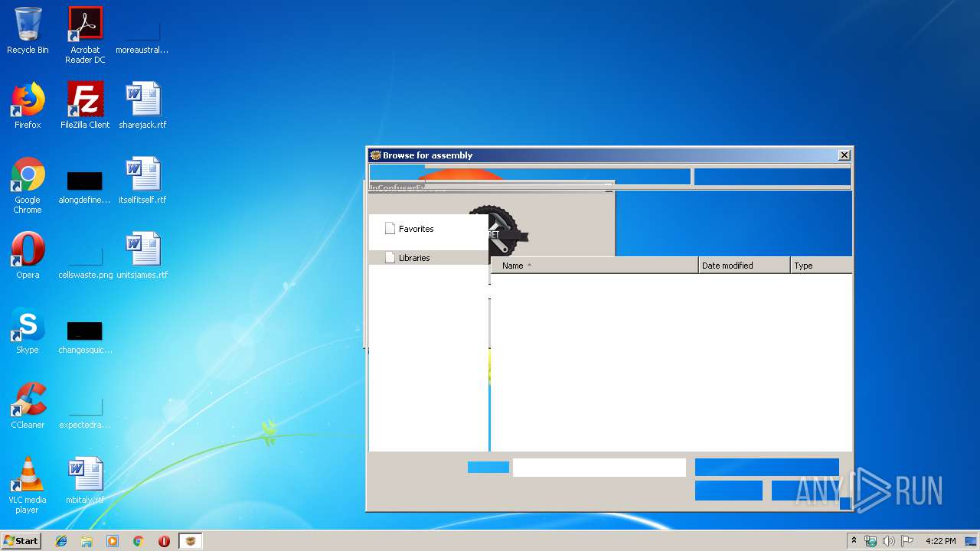Launch Skype desktop shortcut
The width and height of the screenshot is (980, 551).
click(28, 331)
